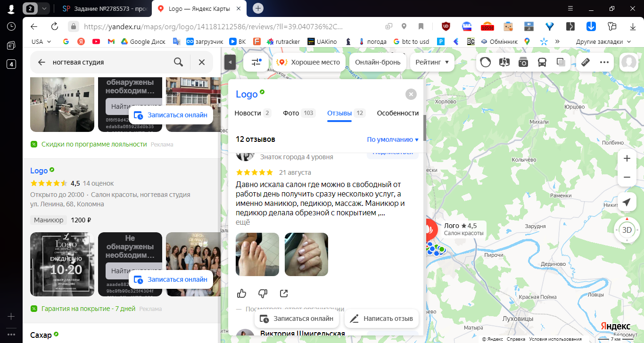Show street photos layer on map
This screenshot has width=644, height=343.
[x=523, y=62]
